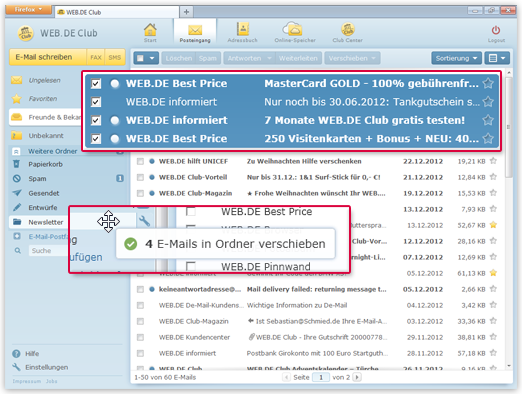
Task: Star the WEB.DE hilft UNICEF email
Action: point(493,161)
